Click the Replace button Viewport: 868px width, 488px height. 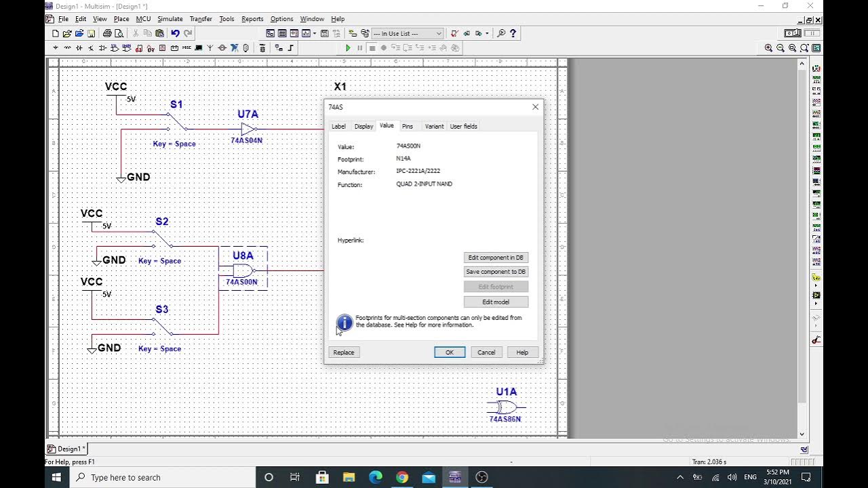coord(344,352)
